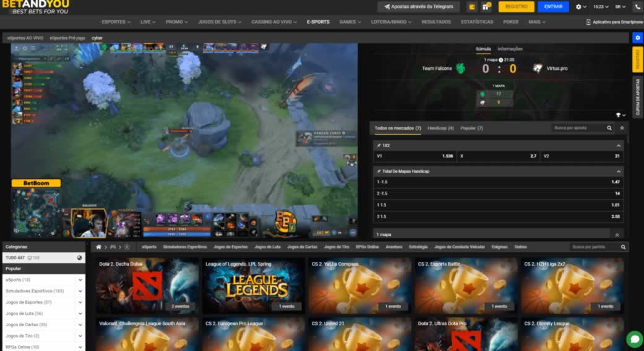Viewport: 644px width, 351px height.
Task: Open the LIVE menu
Action: click(x=148, y=22)
